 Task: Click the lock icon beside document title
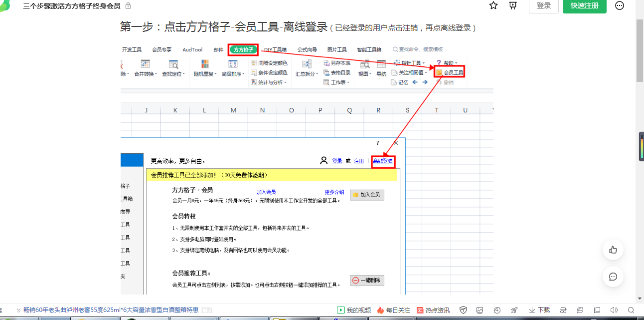[128, 5]
